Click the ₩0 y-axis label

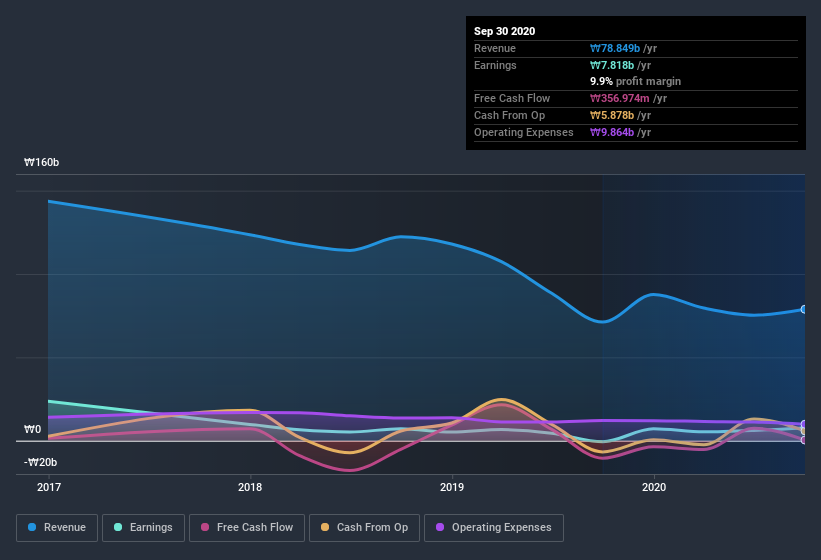[32, 429]
